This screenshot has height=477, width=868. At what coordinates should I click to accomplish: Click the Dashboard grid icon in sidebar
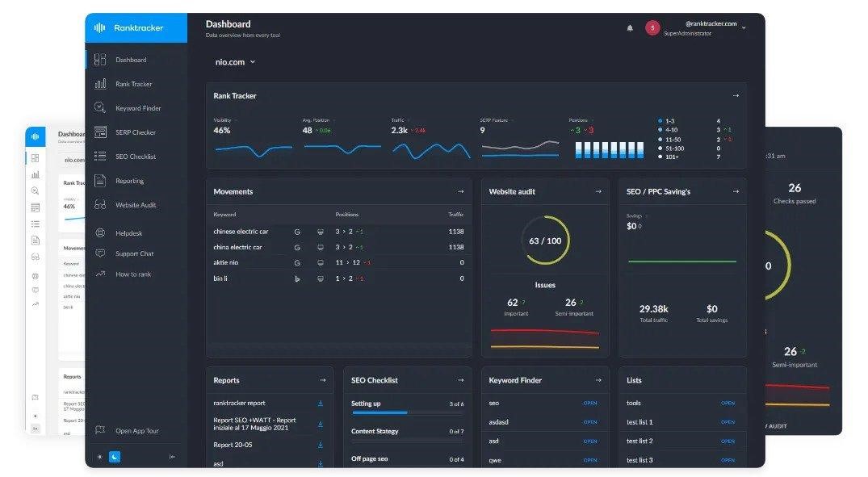100,59
